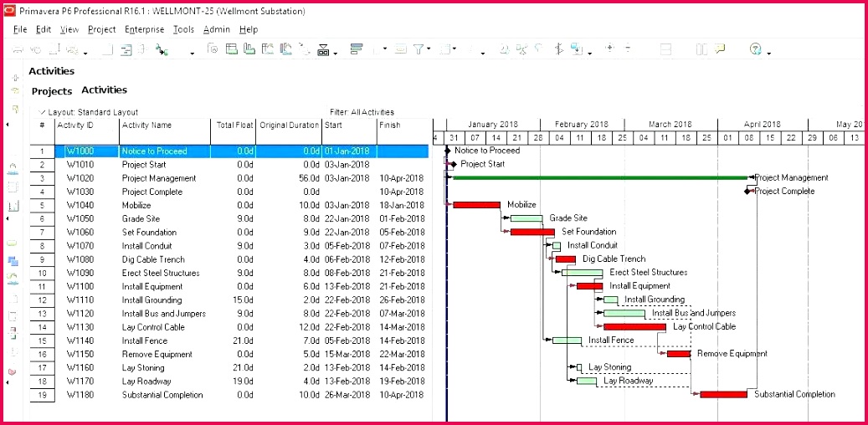Click the Gantt chart view toolbar icon
The width and height of the screenshot is (868, 425).
[x=231, y=49]
